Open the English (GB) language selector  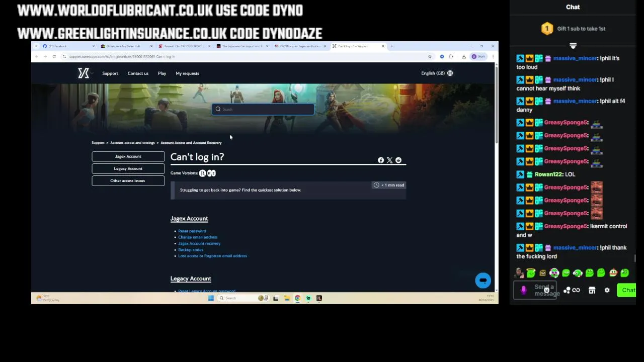437,73
